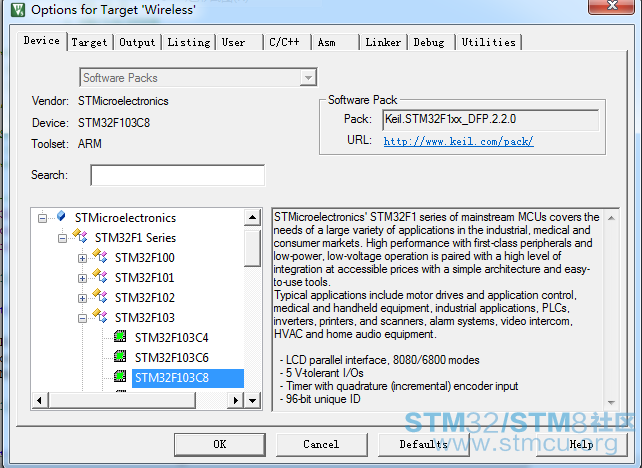Click the device tree scroll right arrow
This screenshot has width=642, height=468.
coord(235,400)
